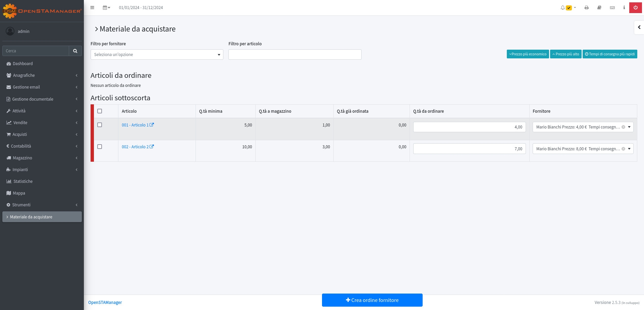Click the printer icon in top bar

click(586, 8)
